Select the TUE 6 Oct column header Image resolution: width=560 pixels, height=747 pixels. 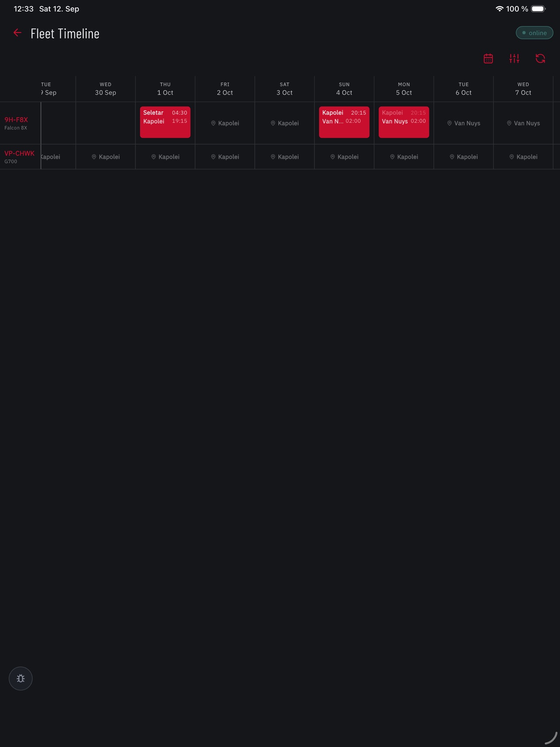click(x=464, y=89)
